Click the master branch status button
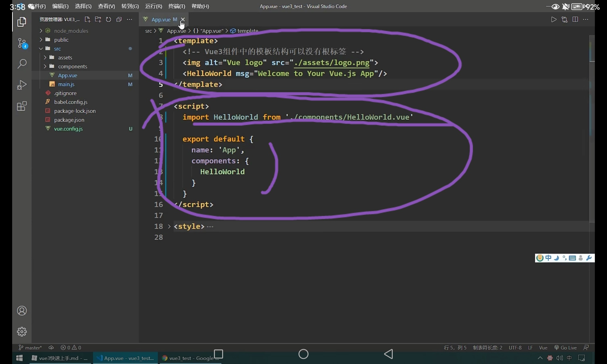This screenshot has height=364, width=607. click(x=30, y=348)
